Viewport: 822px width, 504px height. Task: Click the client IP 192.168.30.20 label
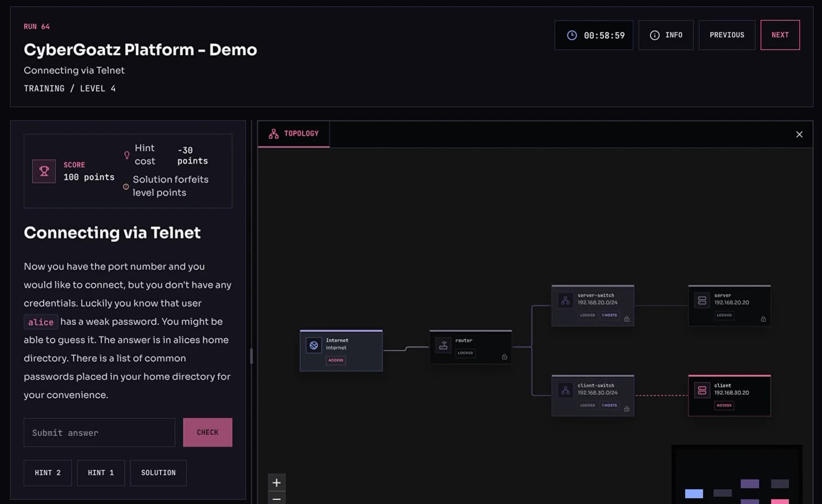pyautogui.click(x=731, y=393)
